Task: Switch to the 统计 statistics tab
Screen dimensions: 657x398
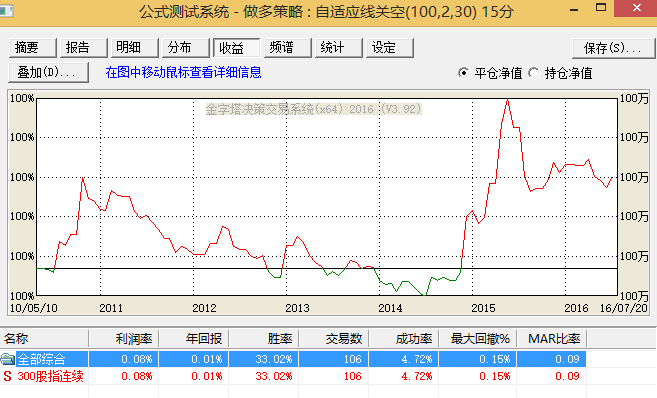Action: coord(339,48)
